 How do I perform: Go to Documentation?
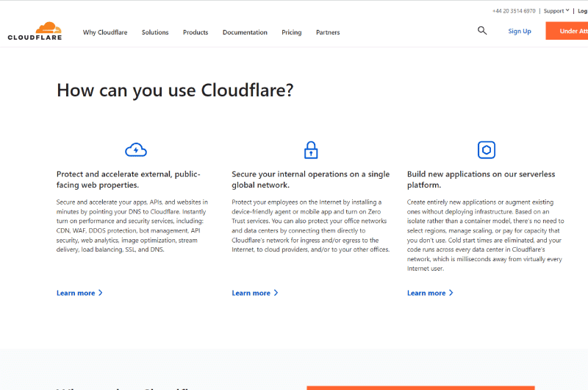click(245, 32)
